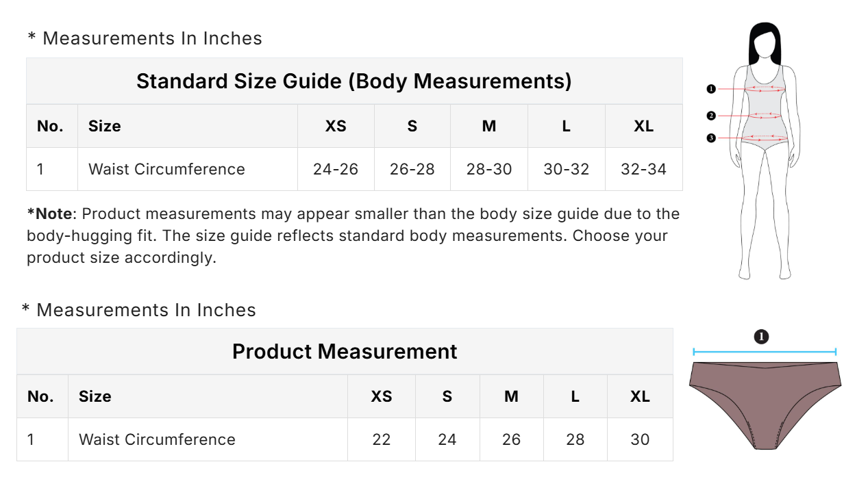Click the Product Measurement table heading
This screenshot has height=488, width=868.
pos(345,351)
